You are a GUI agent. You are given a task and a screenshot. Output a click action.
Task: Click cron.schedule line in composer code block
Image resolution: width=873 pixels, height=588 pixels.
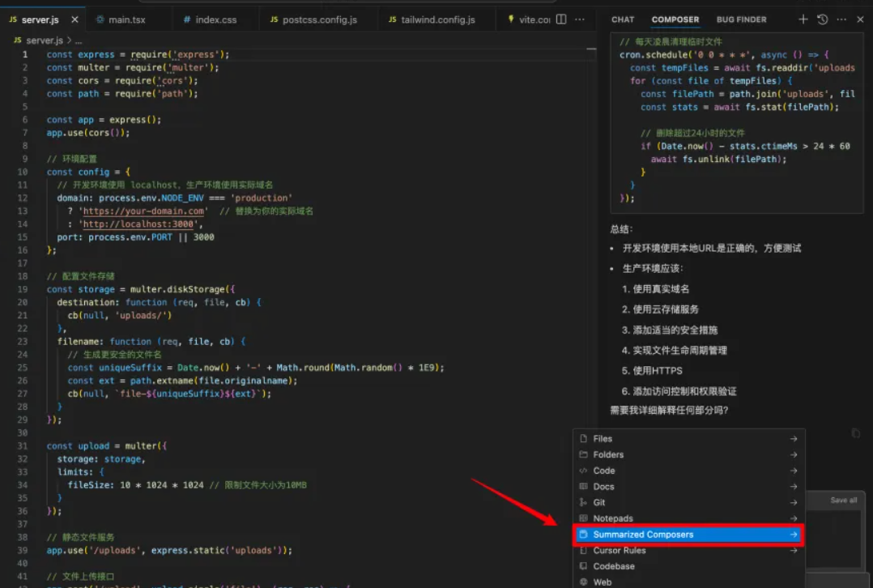click(x=724, y=54)
